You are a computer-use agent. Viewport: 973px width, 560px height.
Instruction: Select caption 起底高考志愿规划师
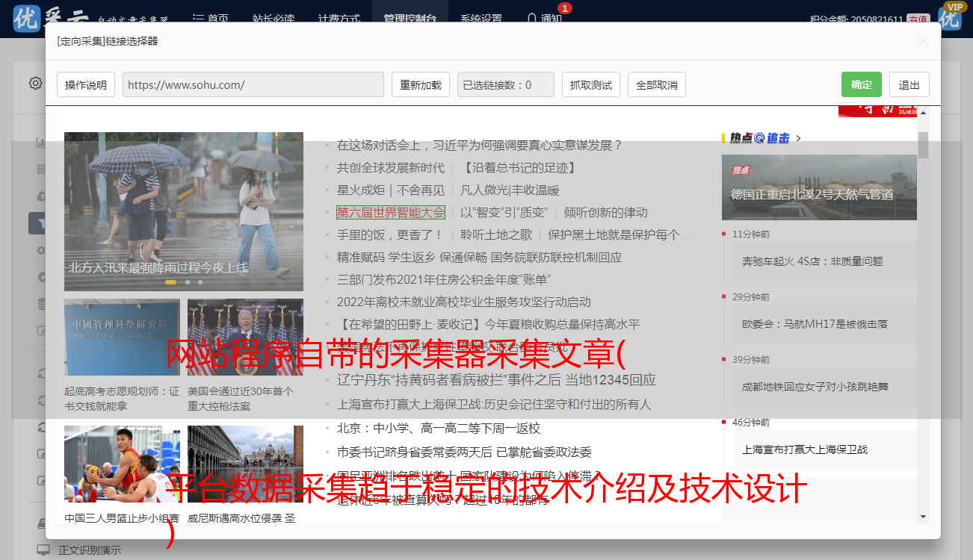pyautogui.click(x=122, y=399)
